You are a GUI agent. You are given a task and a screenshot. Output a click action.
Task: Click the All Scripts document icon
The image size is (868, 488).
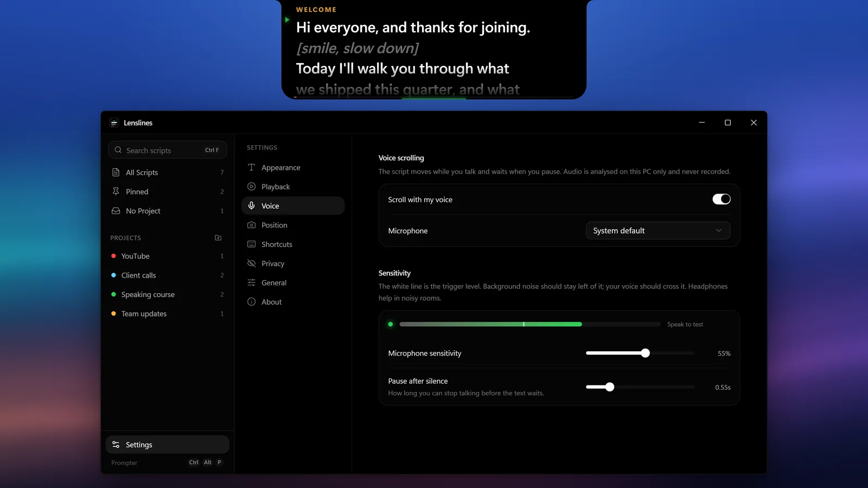point(116,172)
